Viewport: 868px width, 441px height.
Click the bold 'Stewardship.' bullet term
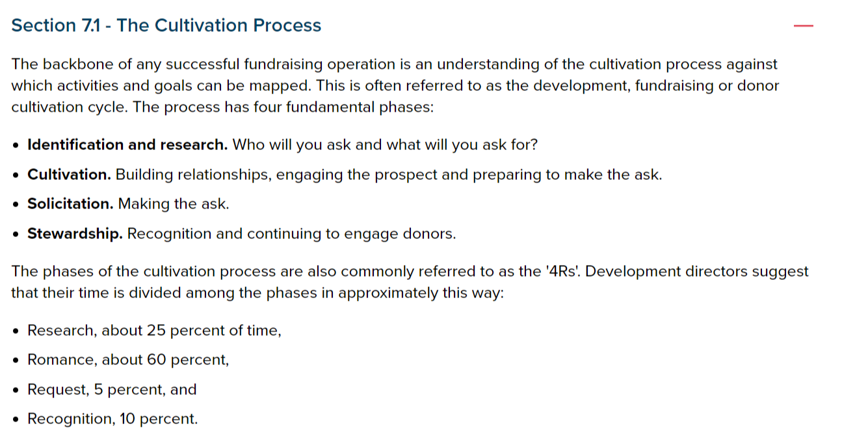(75, 234)
